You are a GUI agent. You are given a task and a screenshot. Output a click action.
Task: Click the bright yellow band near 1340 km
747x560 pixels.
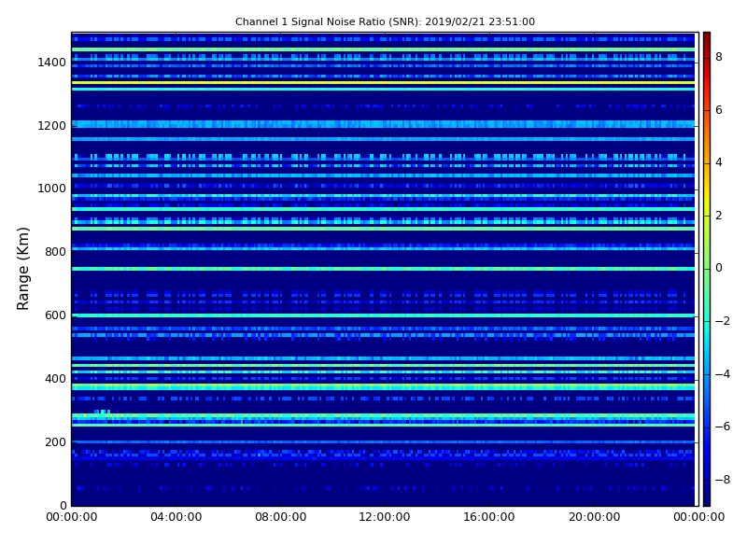tap(383, 83)
